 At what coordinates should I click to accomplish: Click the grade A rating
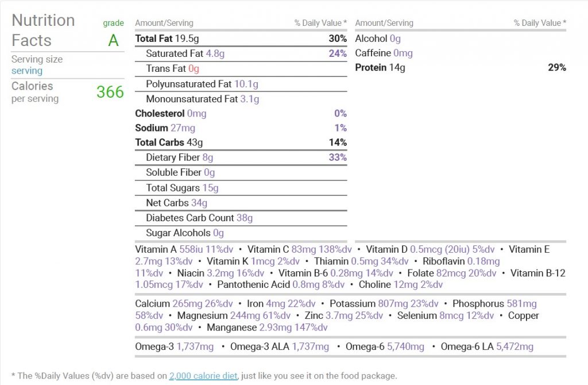pyautogui.click(x=113, y=40)
